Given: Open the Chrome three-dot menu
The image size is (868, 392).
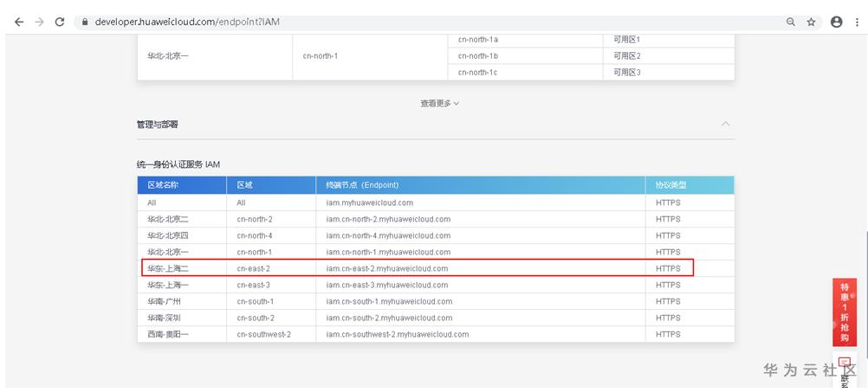Looking at the screenshot, I should point(857,22).
